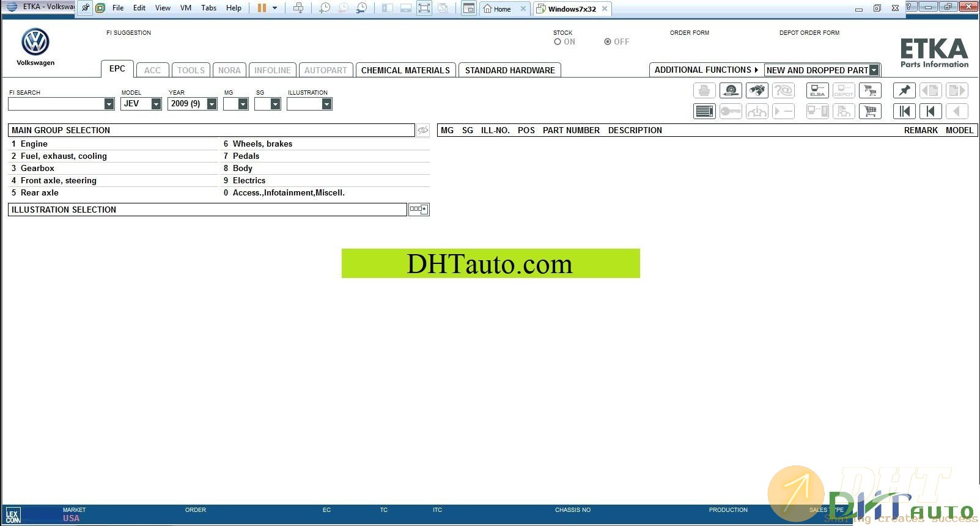Select main group 2 Fuel, exhaust, cooling
Viewport: 980px width, 526px height.
(113, 156)
